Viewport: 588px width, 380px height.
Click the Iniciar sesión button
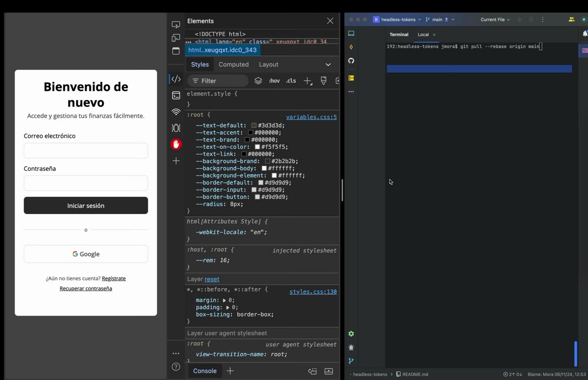(x=86, y=205)
